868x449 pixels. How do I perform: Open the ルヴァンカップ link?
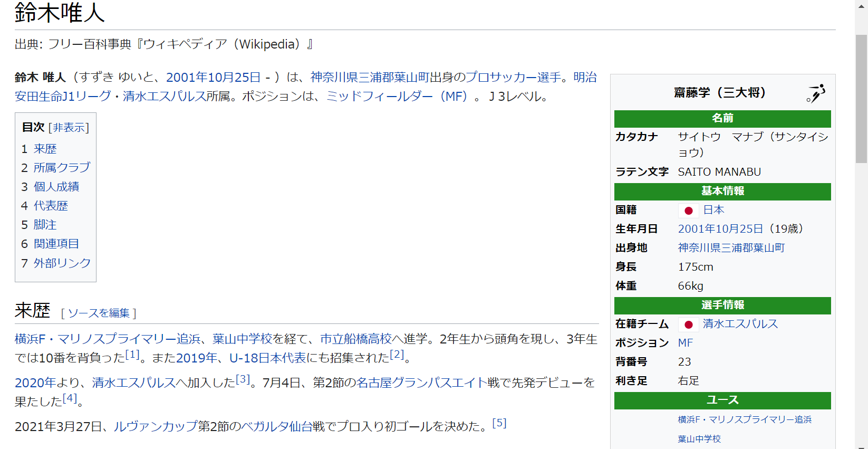156,426
